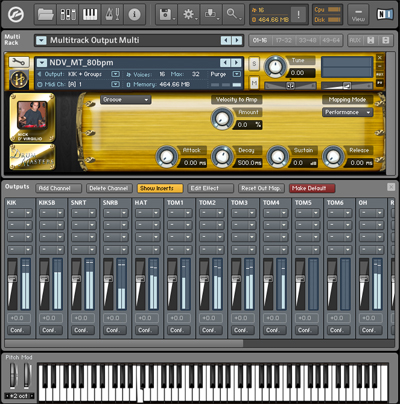Open the search magnifier icon

tap(232, 14)
